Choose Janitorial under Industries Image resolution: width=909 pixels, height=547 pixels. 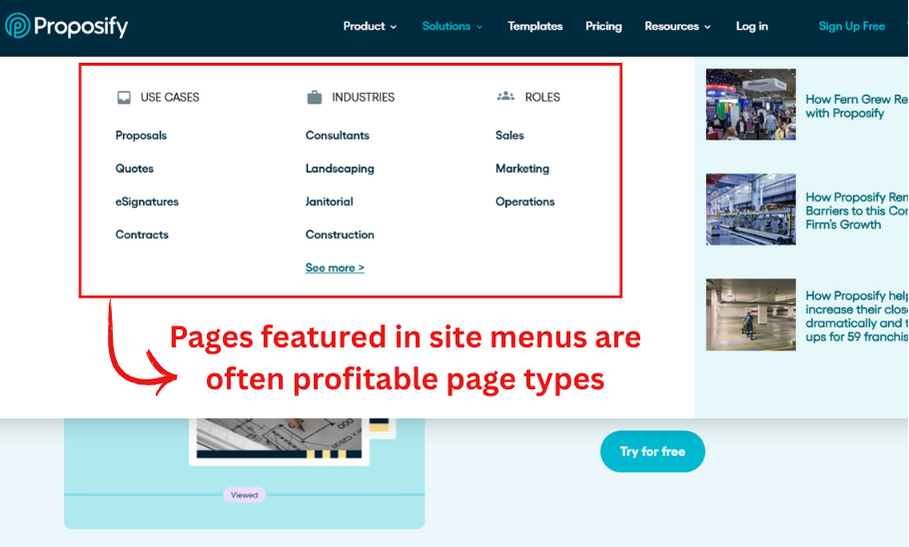tap(329, 202)
